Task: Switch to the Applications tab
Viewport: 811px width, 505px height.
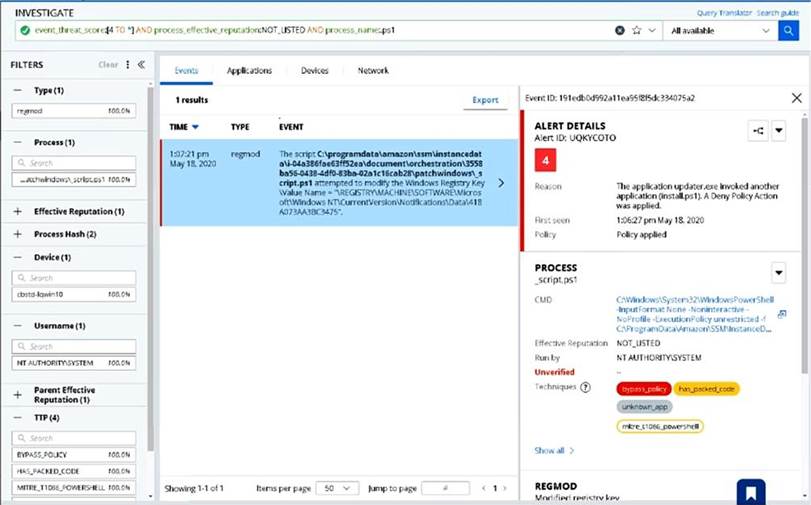Action: point(249,71)
